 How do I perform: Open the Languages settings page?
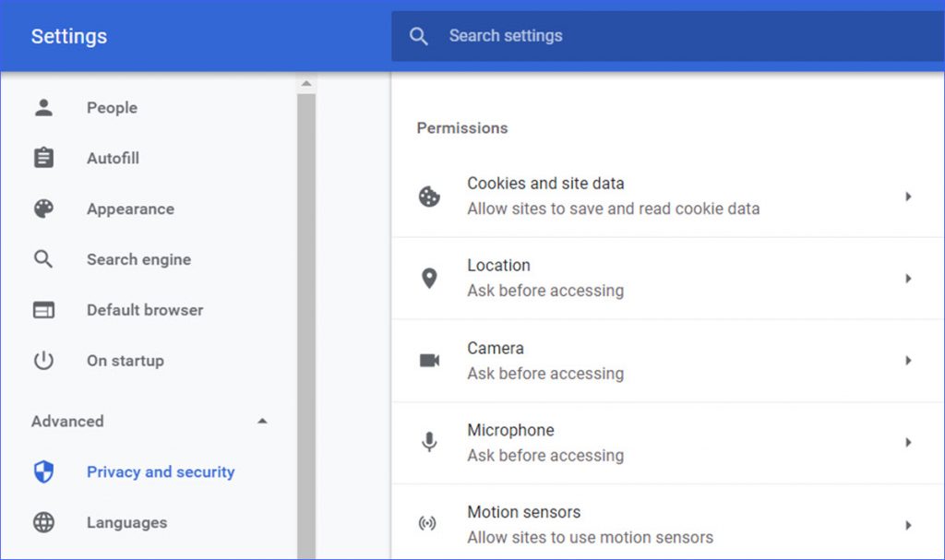pos(126,522)
